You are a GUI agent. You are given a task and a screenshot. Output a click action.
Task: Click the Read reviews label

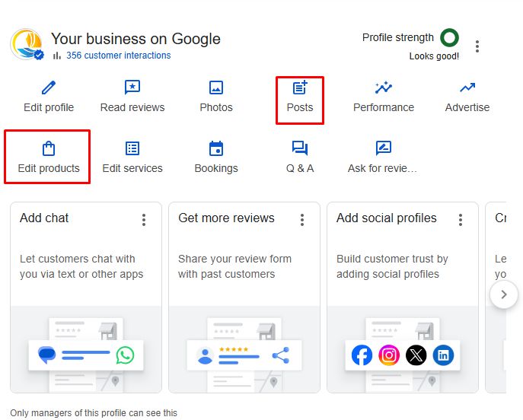(132, 107)
